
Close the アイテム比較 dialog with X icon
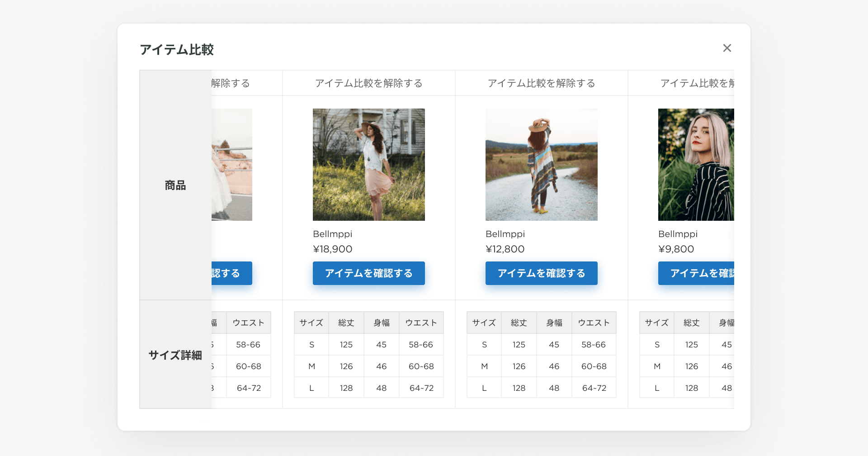[727, 48]
